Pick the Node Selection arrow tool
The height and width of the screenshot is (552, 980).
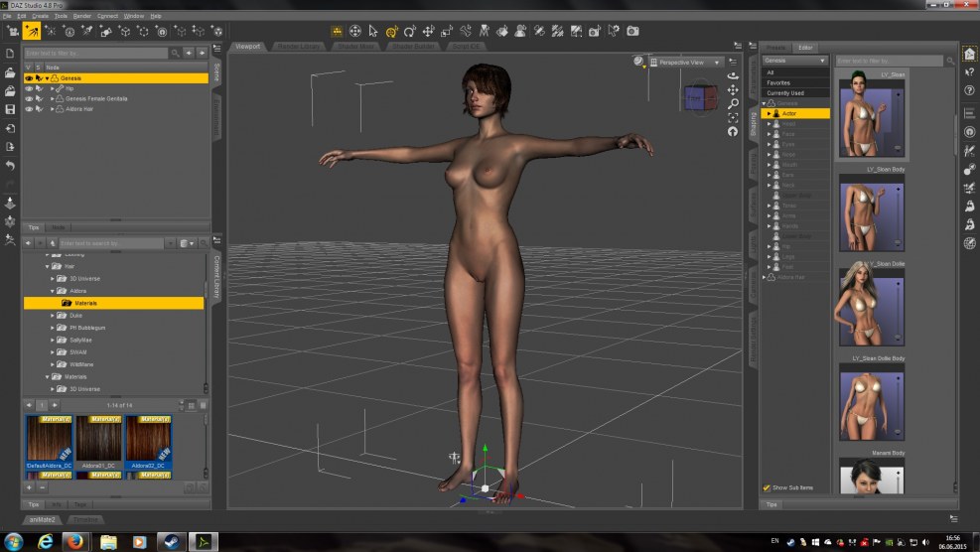(x=373, y=31)
